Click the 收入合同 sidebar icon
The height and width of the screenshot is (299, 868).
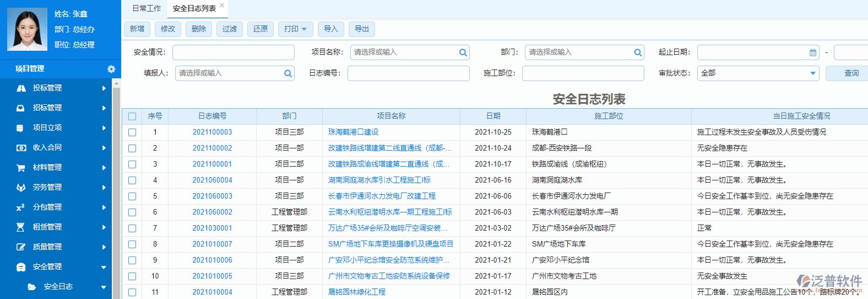pyautogui.click(x=21, y=148)
